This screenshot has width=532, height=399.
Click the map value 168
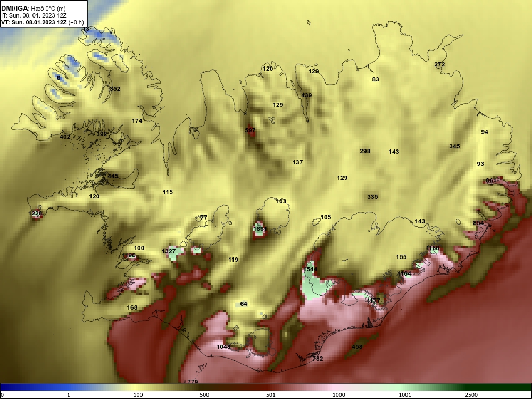click(x=132, y=307)
